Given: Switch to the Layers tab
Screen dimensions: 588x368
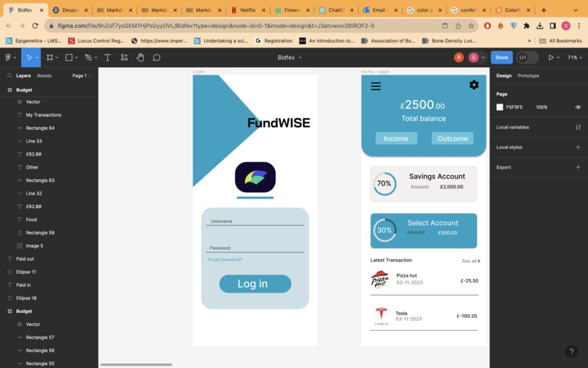Looking at the screenshot, I should click(23, 75).
